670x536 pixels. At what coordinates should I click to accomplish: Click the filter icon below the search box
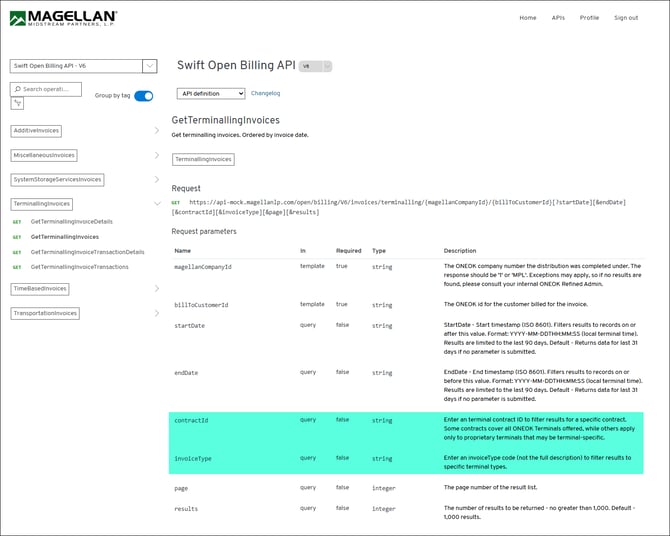18,103
